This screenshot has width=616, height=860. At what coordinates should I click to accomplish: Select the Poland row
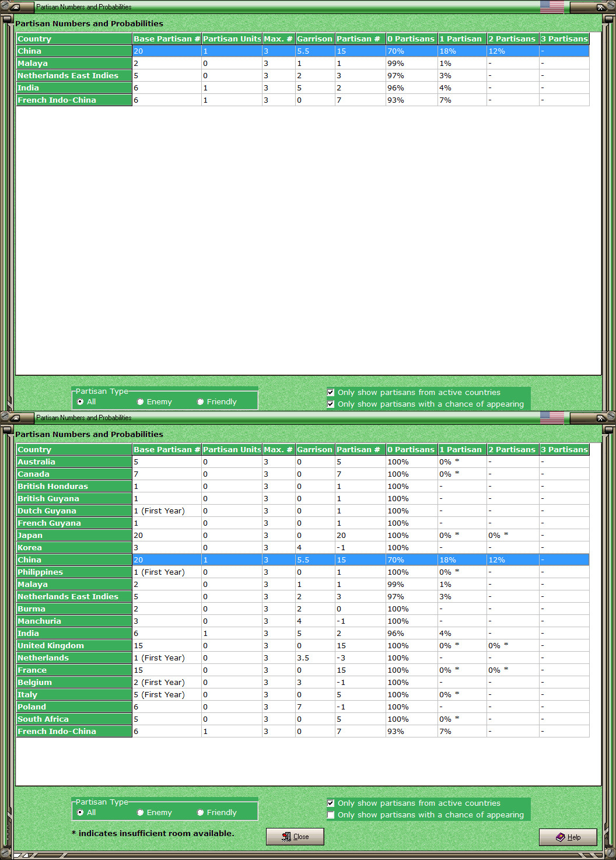click(x=303, y=707)
